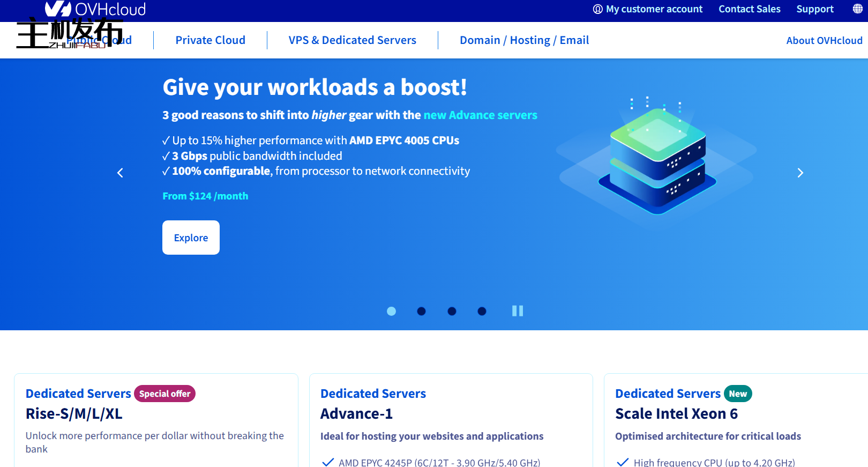Viewport: 868px width, 467px height.
Task: Expand Domain / Hosting / Email menu
Action: click(524, 40)
